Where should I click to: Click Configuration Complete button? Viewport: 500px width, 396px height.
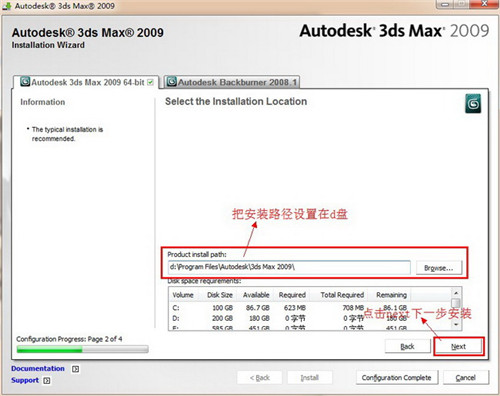click(397, 378)
